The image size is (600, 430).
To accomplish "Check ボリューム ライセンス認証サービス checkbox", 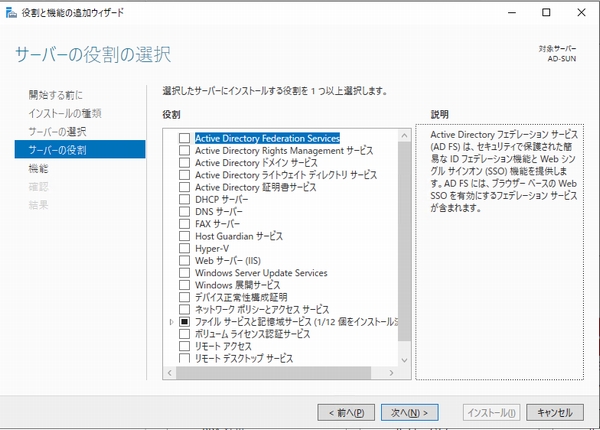I will tap(184, 334).
